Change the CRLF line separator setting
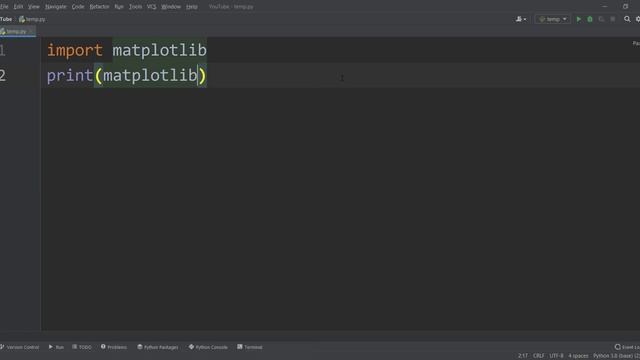This screenshot has height=360, width=640. coord(539,356)
